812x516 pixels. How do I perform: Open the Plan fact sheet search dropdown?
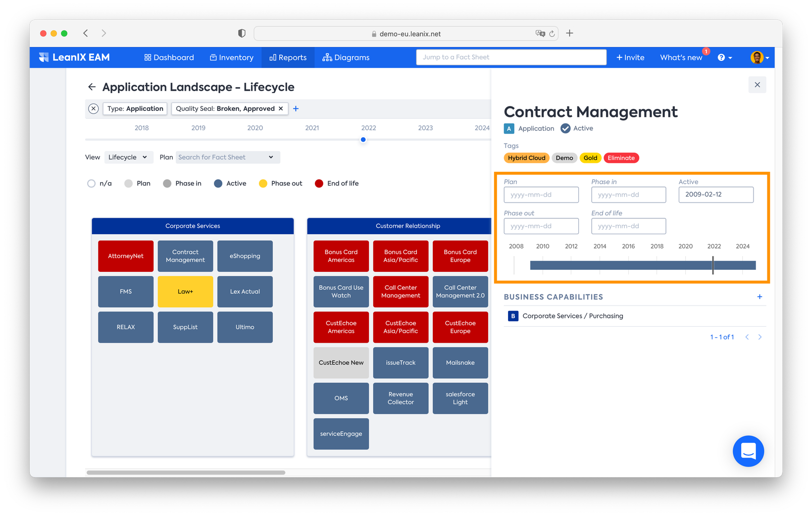click(x=228, y=157)
